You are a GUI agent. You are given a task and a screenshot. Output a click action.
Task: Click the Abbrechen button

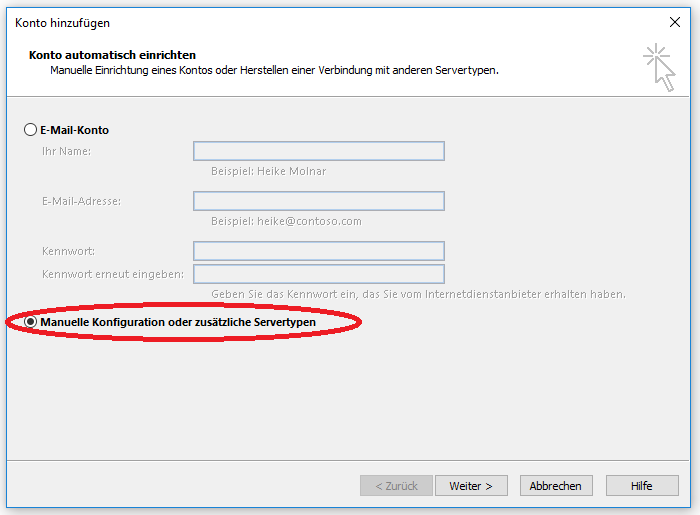coord(556,486)
